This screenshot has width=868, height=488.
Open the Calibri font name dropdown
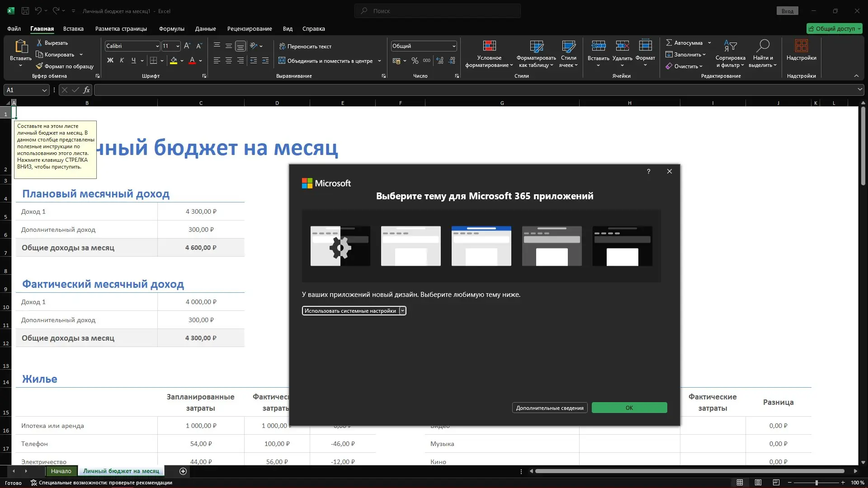pyautogui.click(x=157, y=46)
